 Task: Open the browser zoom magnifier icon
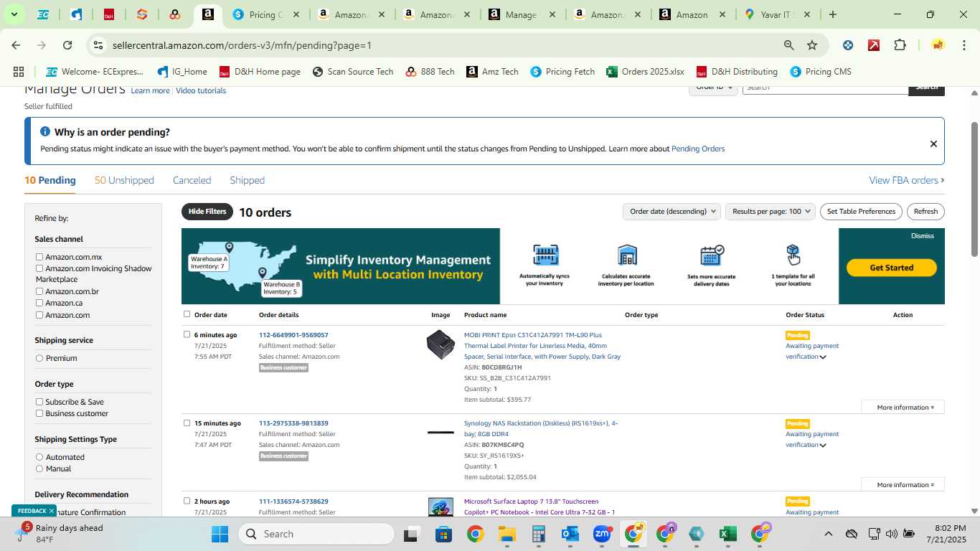pyautogui.click(x=788, y=45)
